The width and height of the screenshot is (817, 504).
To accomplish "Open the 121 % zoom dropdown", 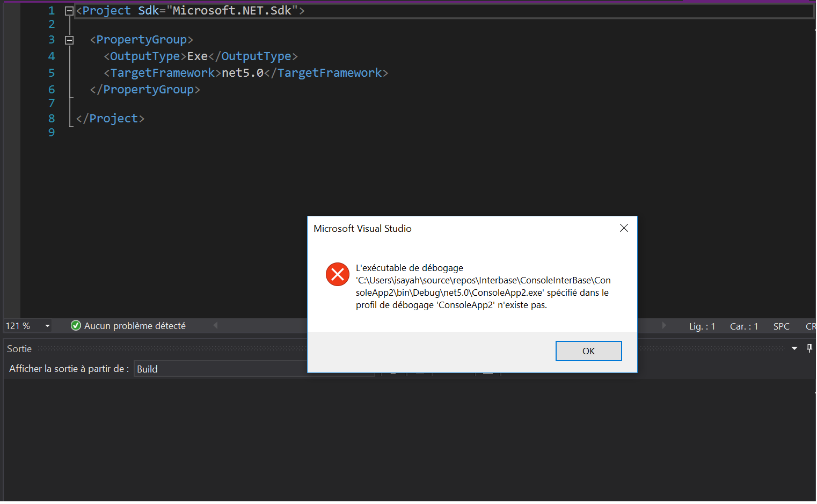I will 47,325.
